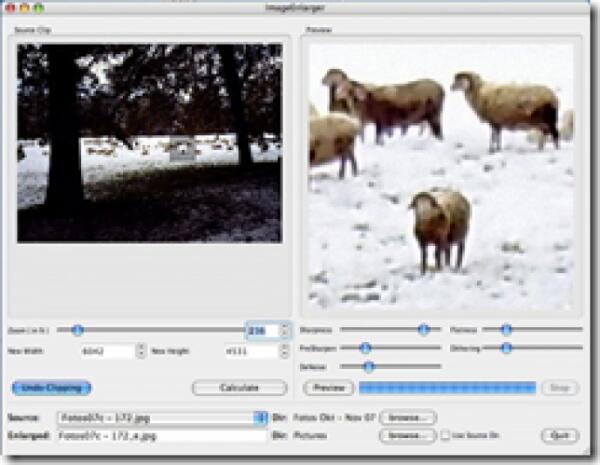This screenshot has height=465, width=600.
Task: Browse for the source directory
Action: pos(407,417)
